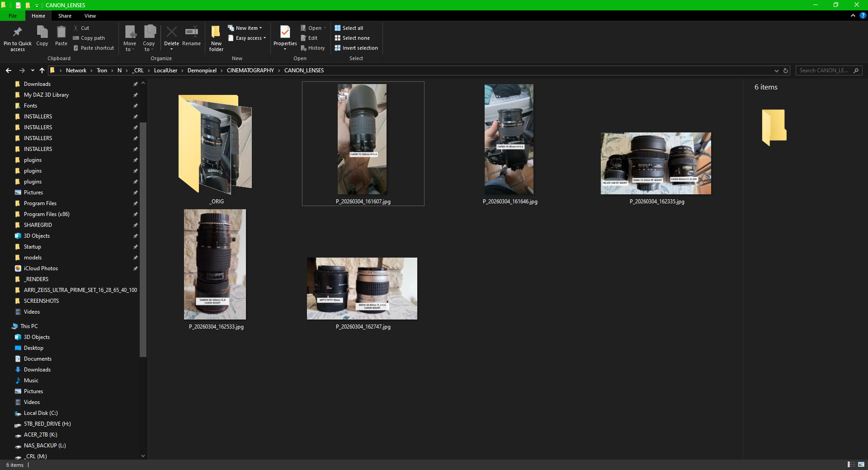Open the File menu
Image resolution: width=868 pixels, height=470 pixels.
coord(13,16)
